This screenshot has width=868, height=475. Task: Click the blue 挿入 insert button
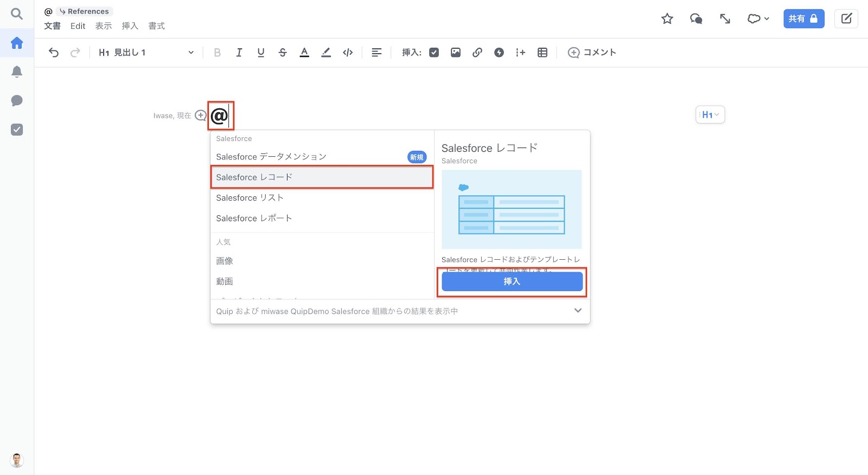(x=512, y=281)
